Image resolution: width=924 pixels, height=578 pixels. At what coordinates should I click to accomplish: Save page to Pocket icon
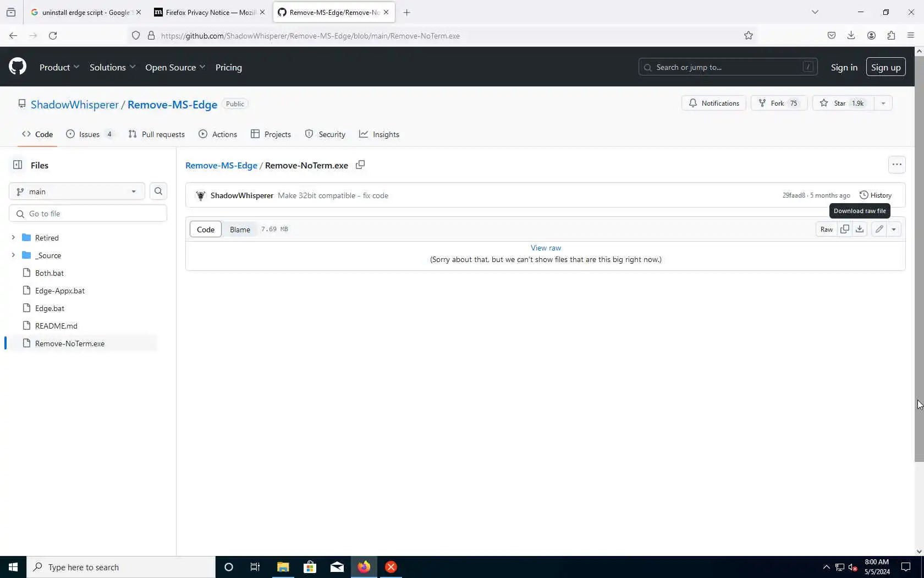[x=831, y=36]
